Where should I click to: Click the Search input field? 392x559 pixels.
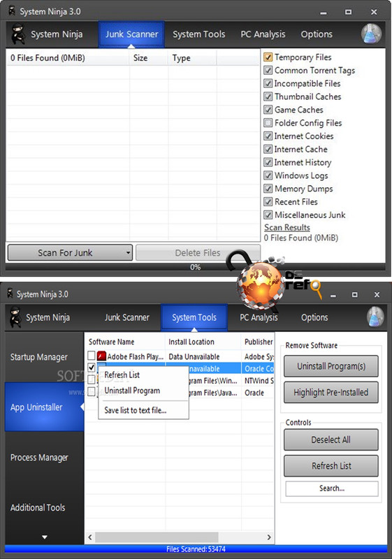[332, 488]
